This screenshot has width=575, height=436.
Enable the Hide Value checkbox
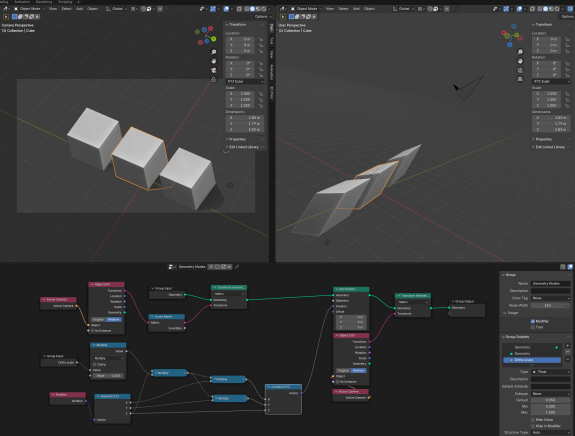[x=532, y=419]
